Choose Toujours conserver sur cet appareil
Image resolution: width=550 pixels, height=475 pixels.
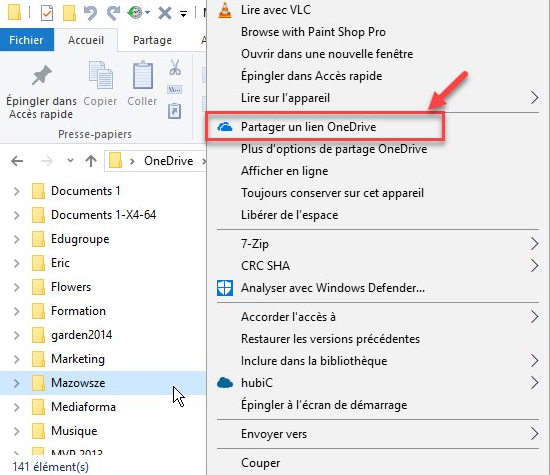pyautogui.click(x=378, y=193)
